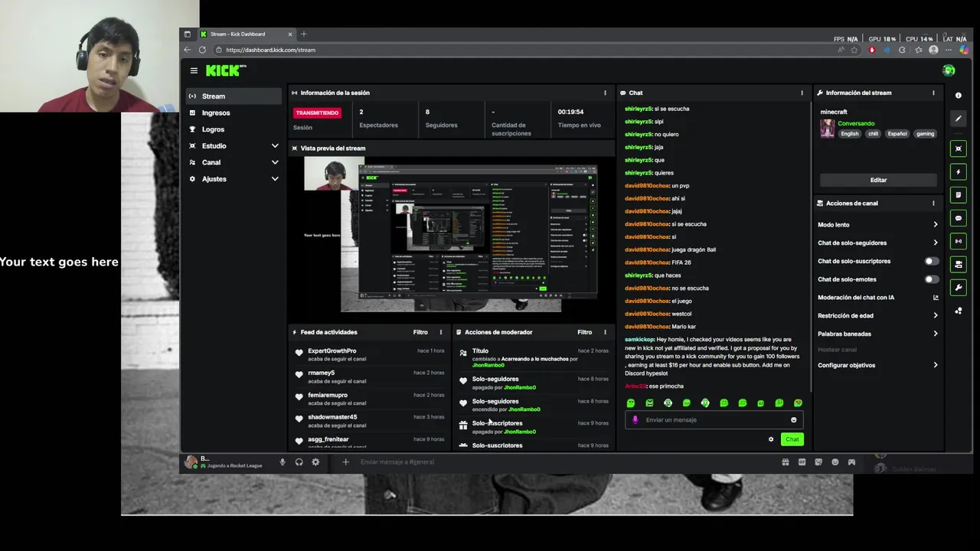
Task: Open the hamburger menu next to Kick logo
Action: point(194,70)
